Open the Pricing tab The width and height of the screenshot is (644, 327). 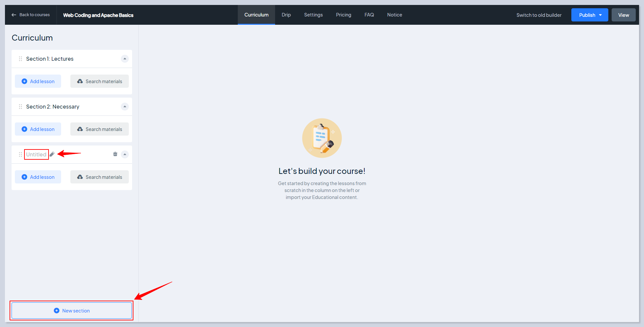[343, 15]
